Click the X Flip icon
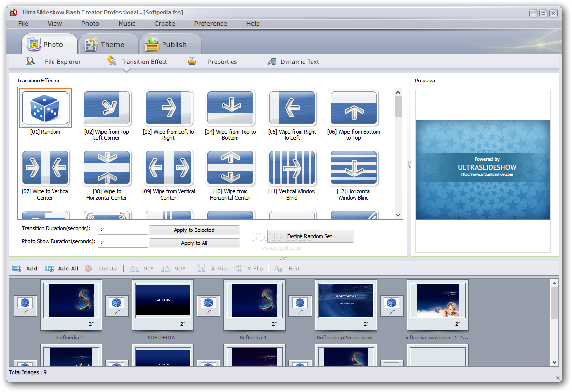This screenshot has width=572, height=392. (x=202, y=269)
